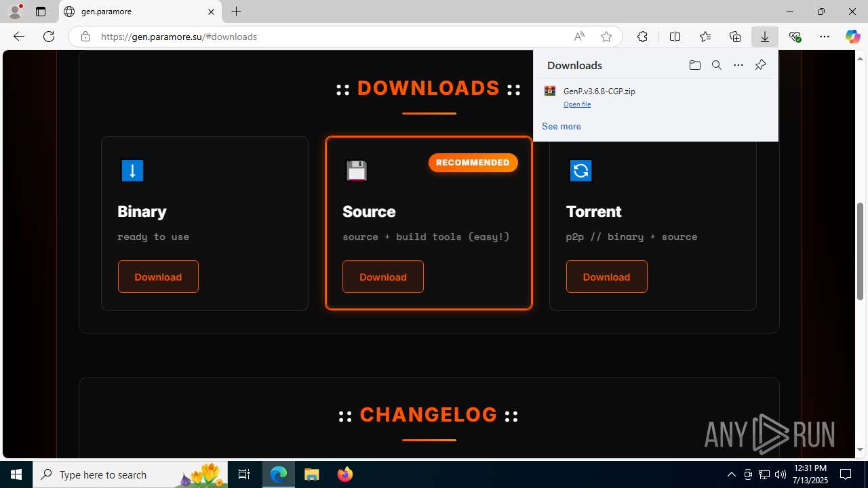Click the browser profile avatar icon
This screenshot has height=488, width=868.
click(15, 12)
